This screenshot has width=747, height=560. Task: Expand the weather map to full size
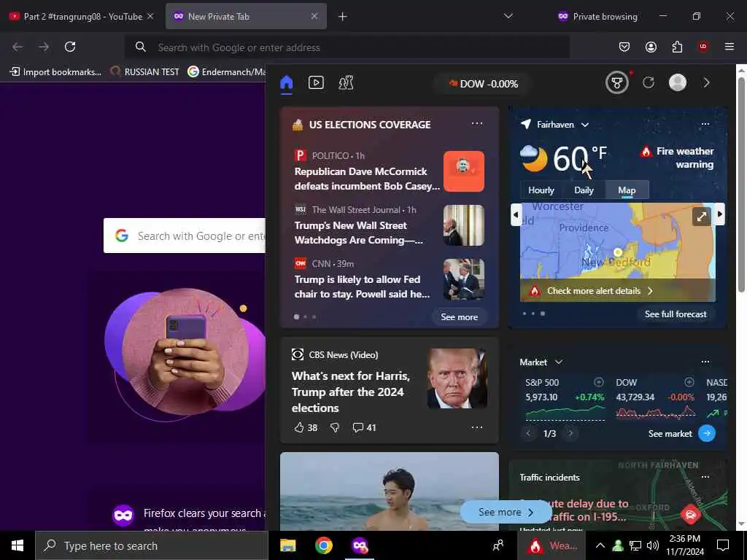(x=701, y=217)
